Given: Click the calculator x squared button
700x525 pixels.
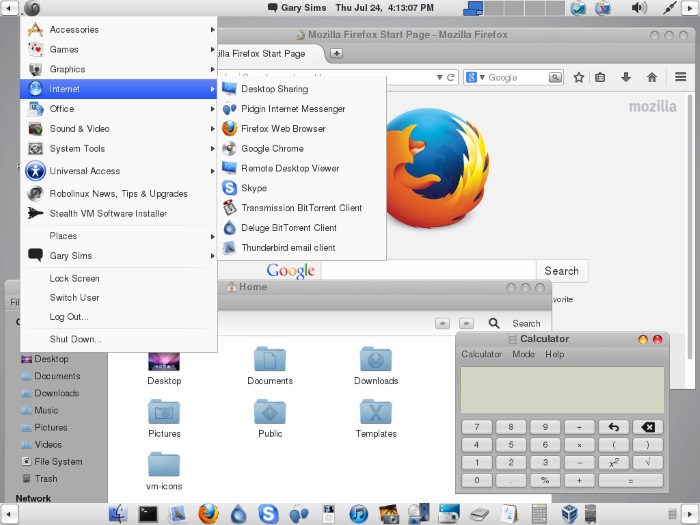Looking at the screenshot, I should point(614,463).
